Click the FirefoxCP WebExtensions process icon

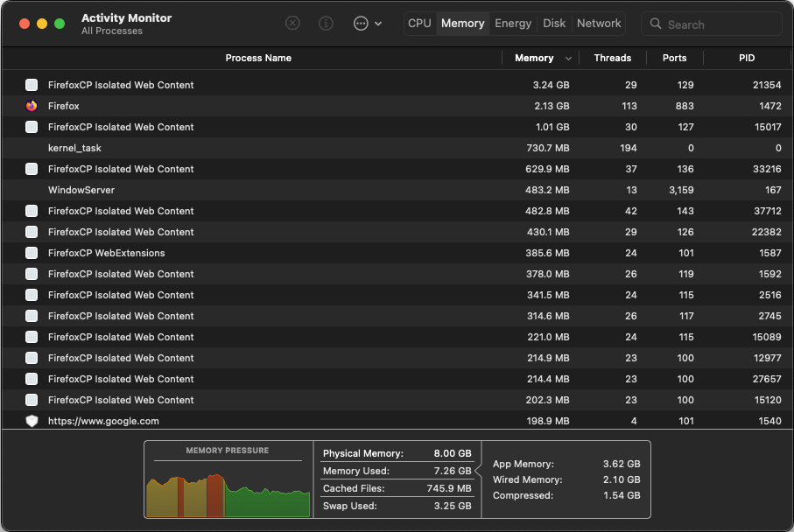32,253
